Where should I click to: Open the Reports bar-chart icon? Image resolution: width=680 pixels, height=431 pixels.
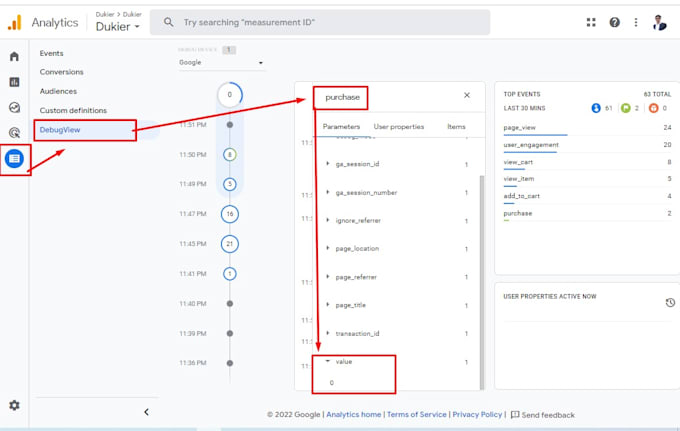tap(14, 82)
